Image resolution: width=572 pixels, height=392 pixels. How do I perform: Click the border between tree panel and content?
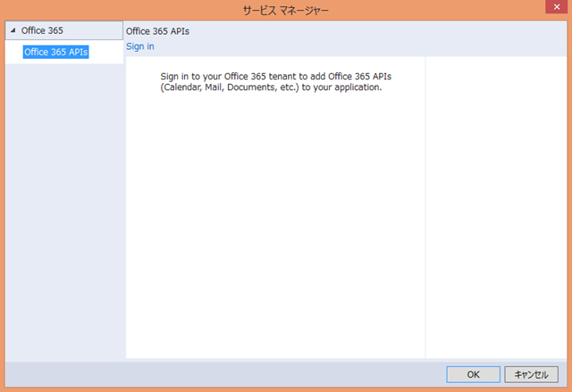coord(124,205)
